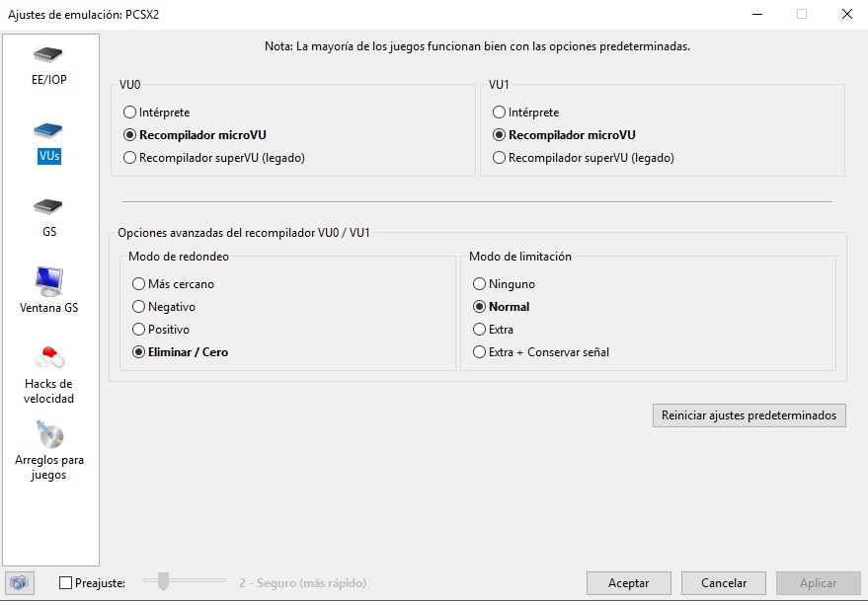Set rounding mode to Más cercano
Viewport: 868px width, 601px height.
139,284
